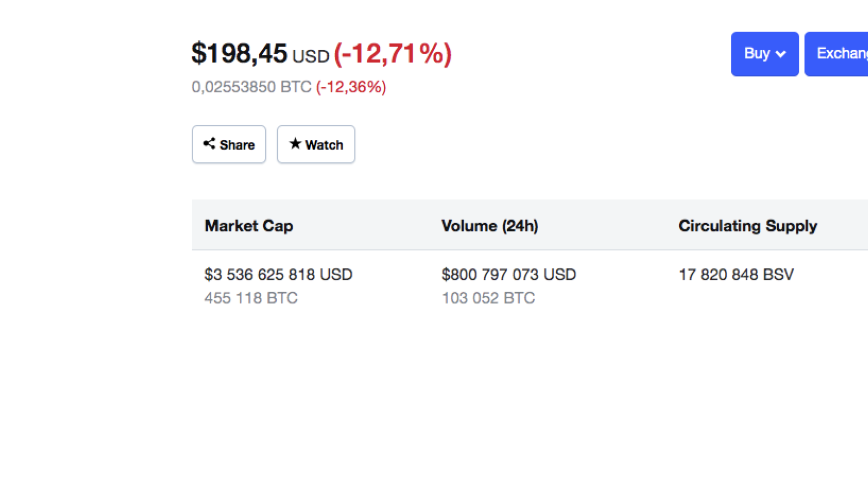Click the chevron arrow on Buy button
Image resolution: width=868 pixels, height=488 pixels.
(781, 54)
